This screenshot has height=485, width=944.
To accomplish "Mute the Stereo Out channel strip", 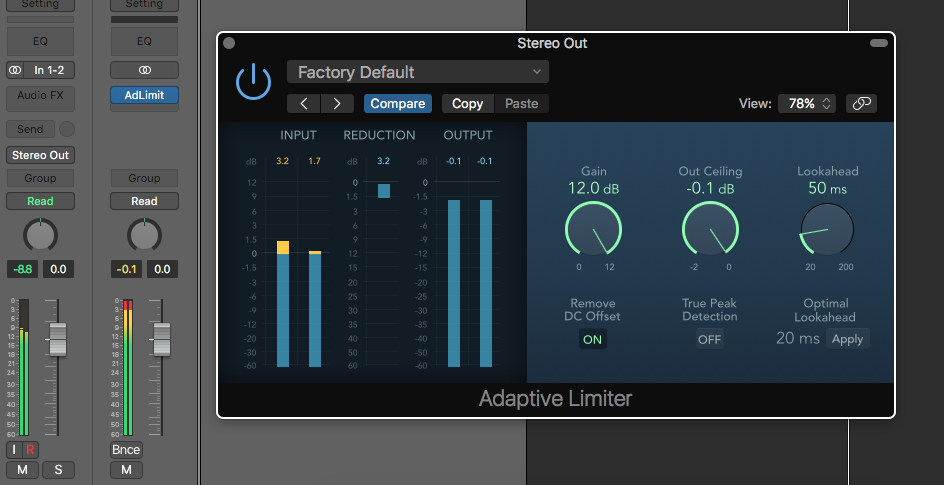I will click(126, 470).
